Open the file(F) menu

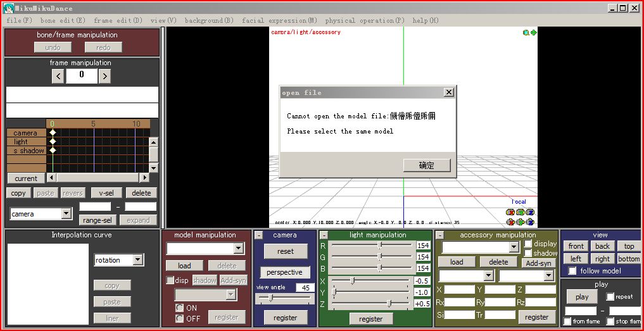coord(19,20)
